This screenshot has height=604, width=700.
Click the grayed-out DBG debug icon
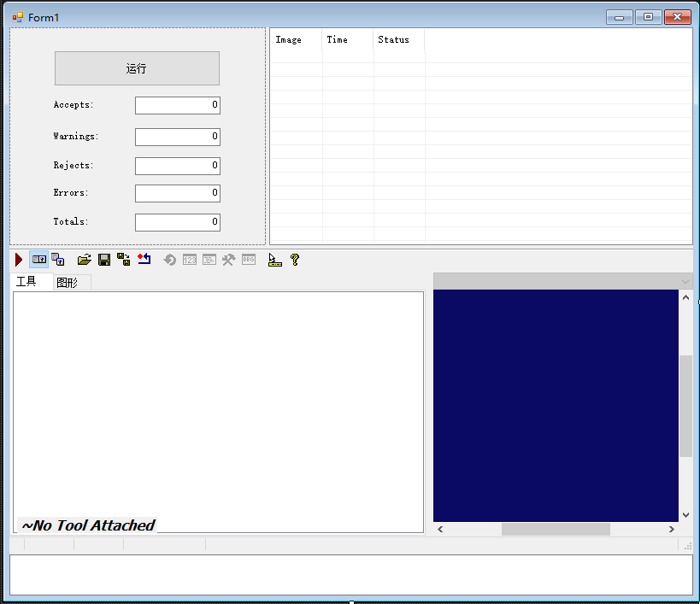tap(249, 260)
